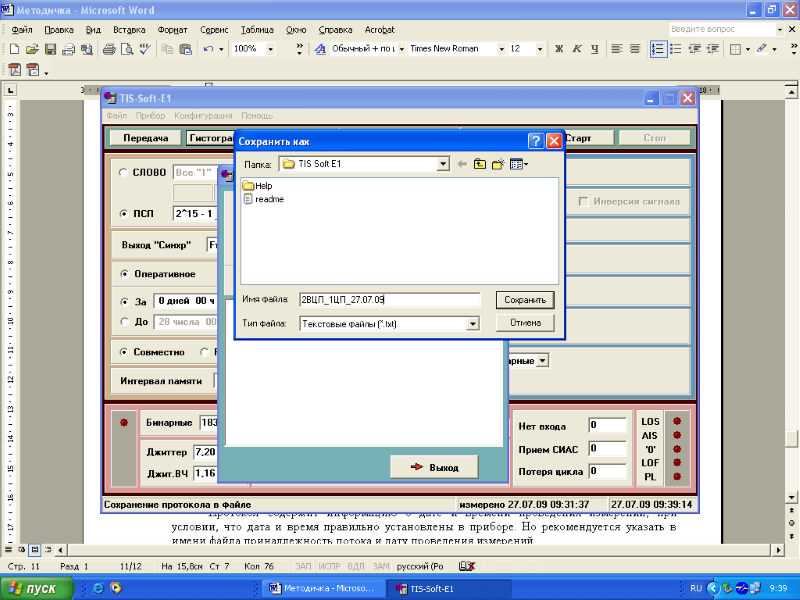Open the пуск Start button

[x=37, y=588]
